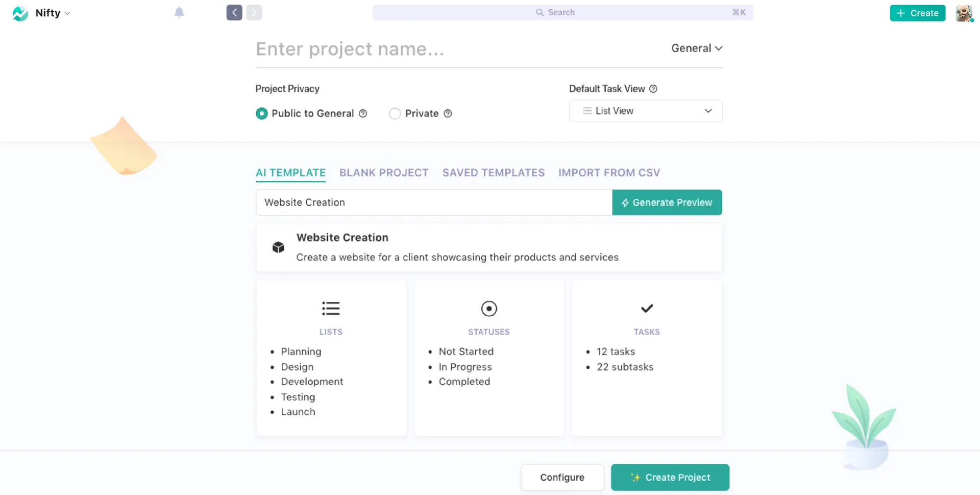The image size is (980, 495).
Task: Open the List View dropdown
Action: pyautogui.click(x=645, y=111)
